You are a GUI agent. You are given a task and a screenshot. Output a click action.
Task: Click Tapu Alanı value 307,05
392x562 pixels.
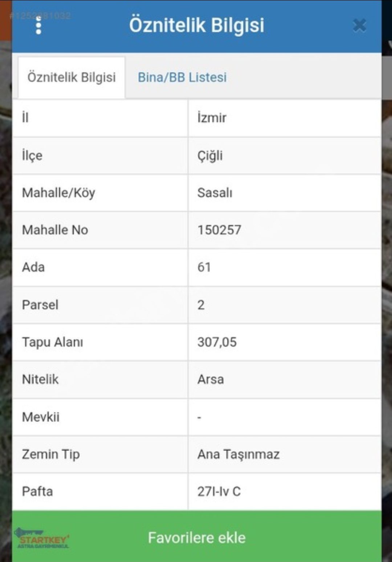[x=217, y=342]
